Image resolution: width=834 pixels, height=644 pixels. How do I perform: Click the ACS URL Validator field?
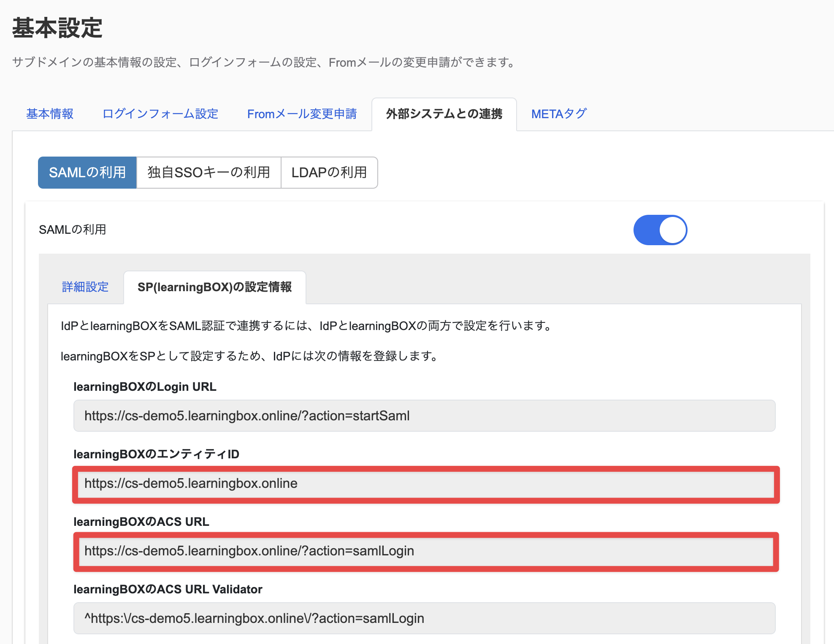[424, 618]
